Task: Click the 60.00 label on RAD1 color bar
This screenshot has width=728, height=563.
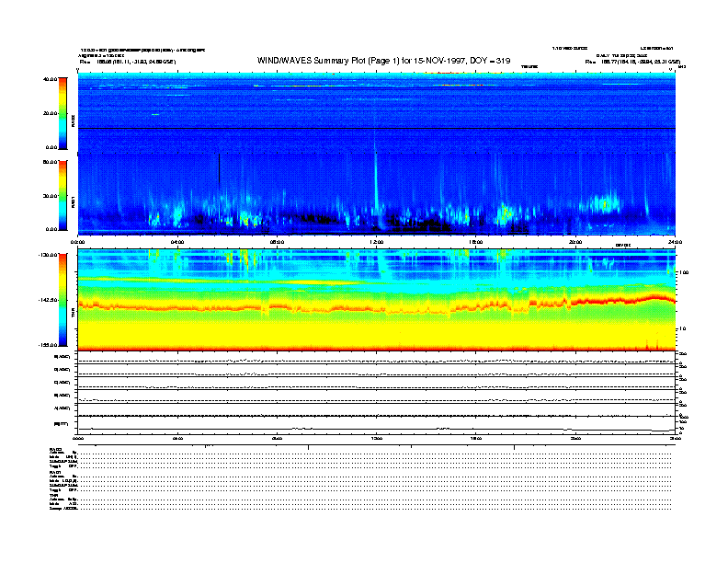Action: point(50,162)
